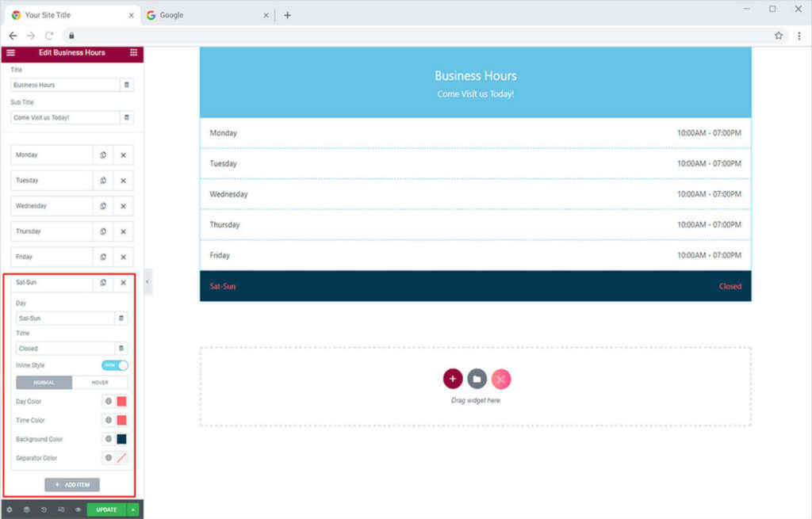The width and height of the screenshot is (812, 519).
Task: Open the widgets grid panel
Action: (x=133, y=52)
